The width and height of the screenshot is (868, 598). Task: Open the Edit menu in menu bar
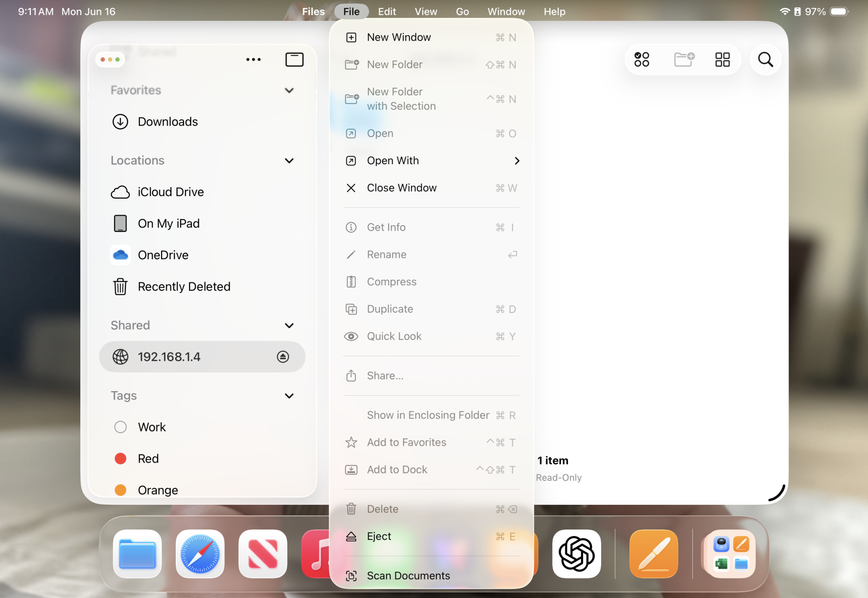387,12
